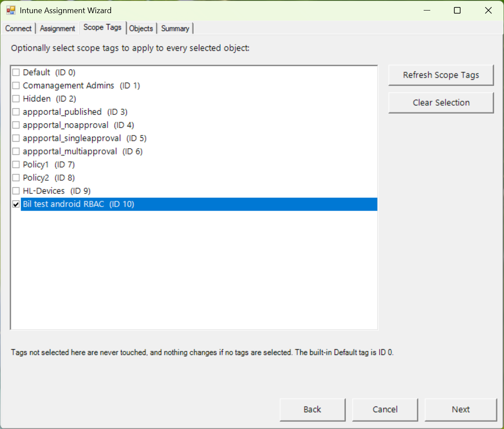Close the Intune Assignment Wizard window

tap(488, 10)
